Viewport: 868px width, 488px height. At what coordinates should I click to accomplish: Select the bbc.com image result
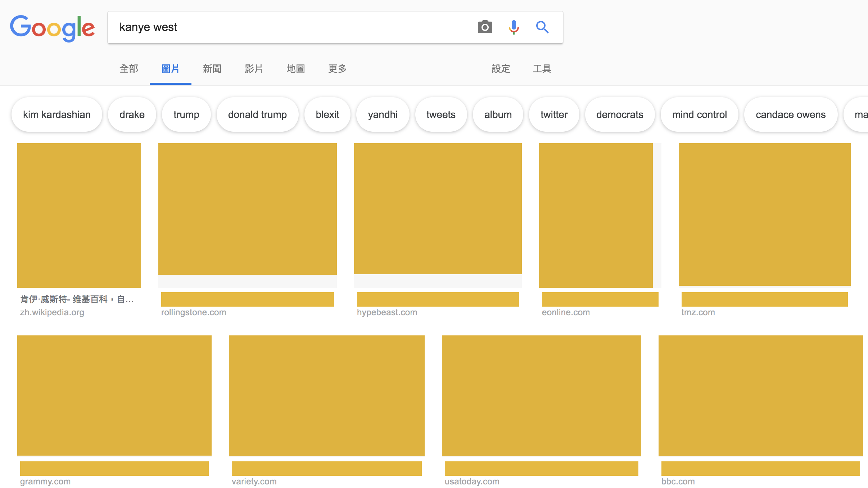tap(760, 396)
